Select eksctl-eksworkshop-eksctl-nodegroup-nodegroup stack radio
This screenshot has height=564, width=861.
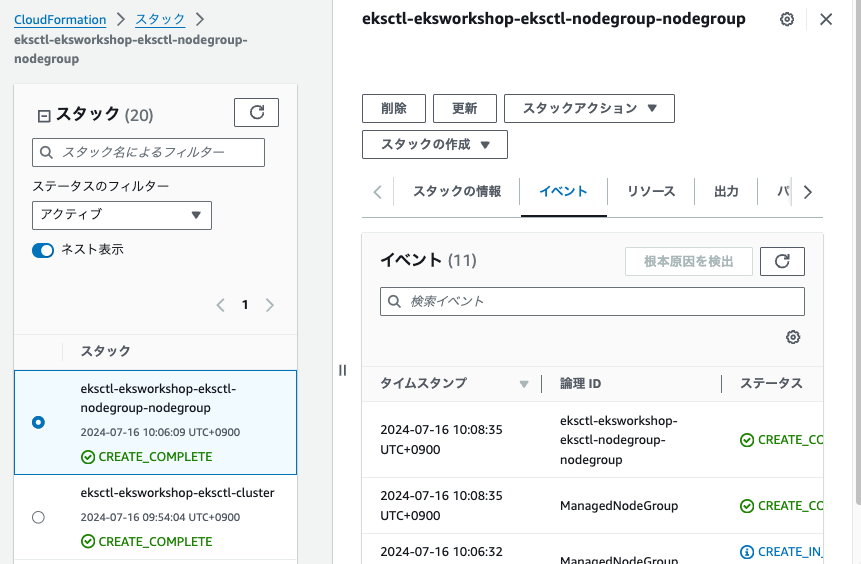pos(38,422)
